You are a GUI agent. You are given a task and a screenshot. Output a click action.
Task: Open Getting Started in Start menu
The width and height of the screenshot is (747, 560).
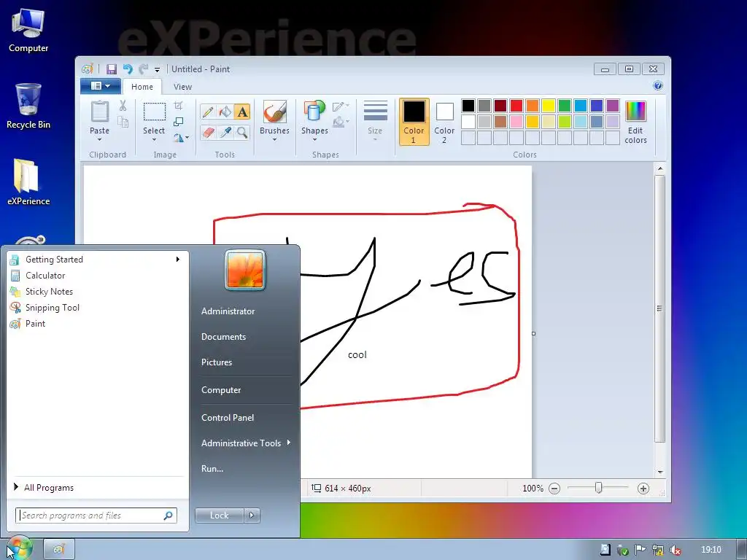click(x=98, y=260)
